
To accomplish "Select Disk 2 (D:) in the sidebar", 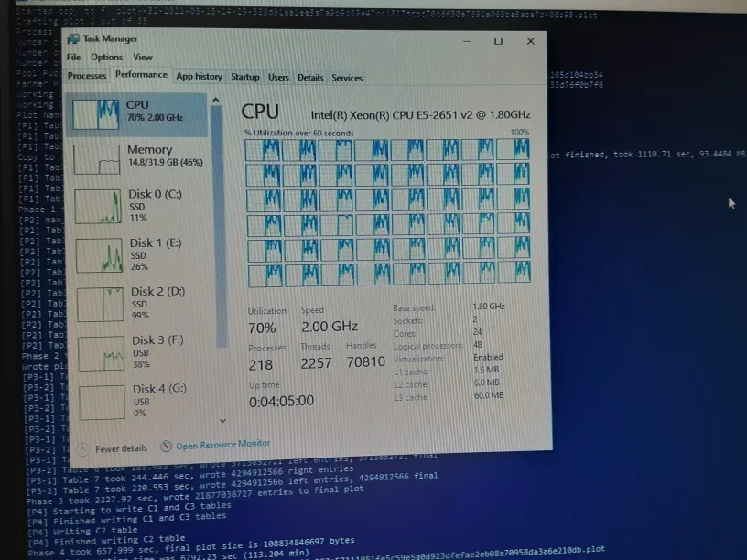I will 143,304.
